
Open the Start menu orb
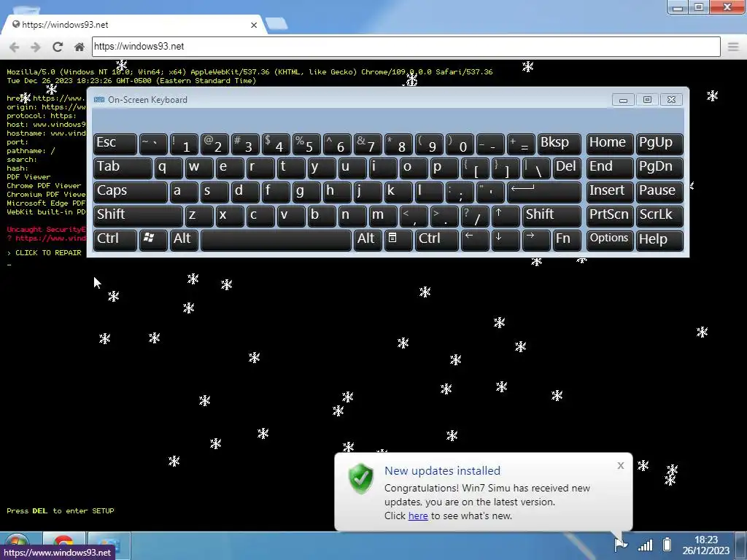pyautogui.click(x=18, y=545)
